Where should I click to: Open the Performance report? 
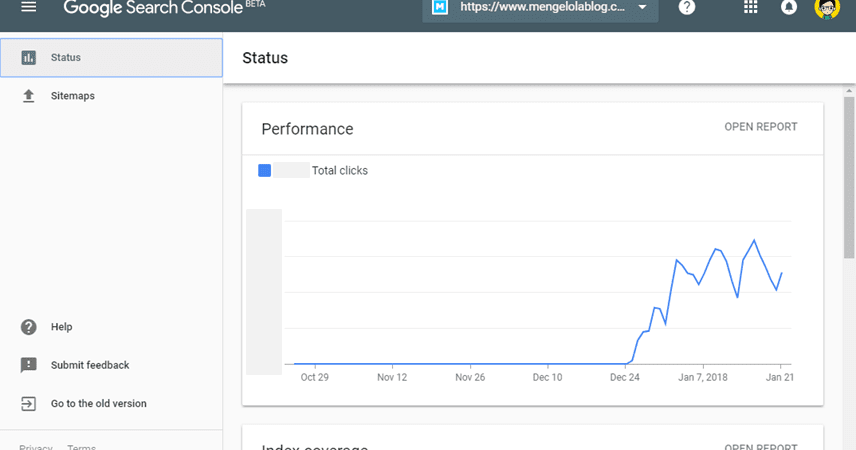pos(760,127)
